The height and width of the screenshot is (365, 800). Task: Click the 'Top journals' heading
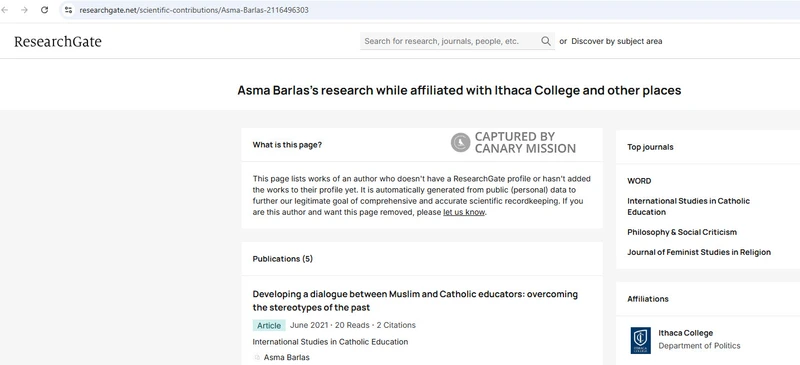click(650, 147)
